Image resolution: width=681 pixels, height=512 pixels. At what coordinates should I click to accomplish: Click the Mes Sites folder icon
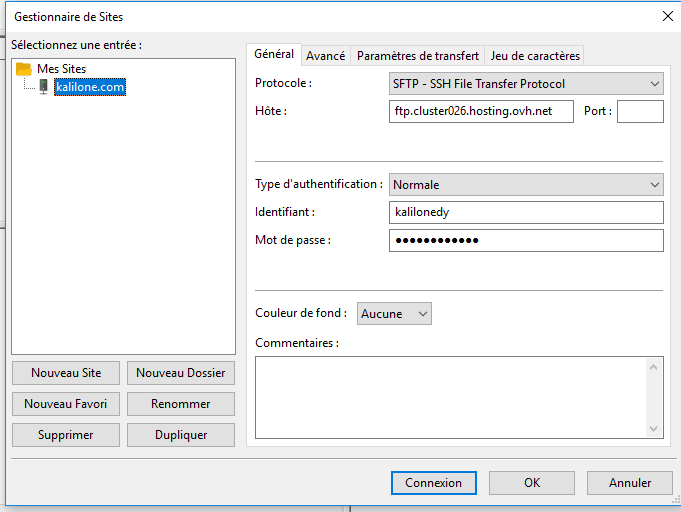click(x=24, y=69)
